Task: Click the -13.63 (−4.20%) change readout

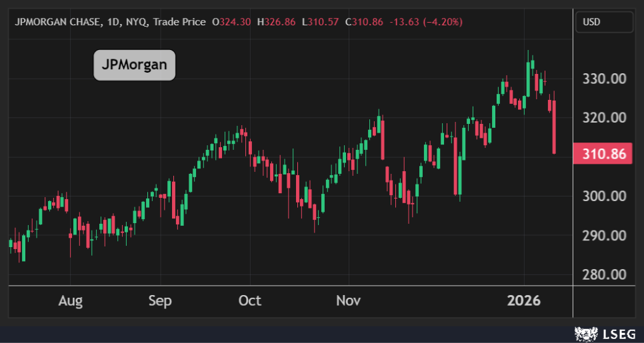Action: pyautogui.click(x=425, y=22)
